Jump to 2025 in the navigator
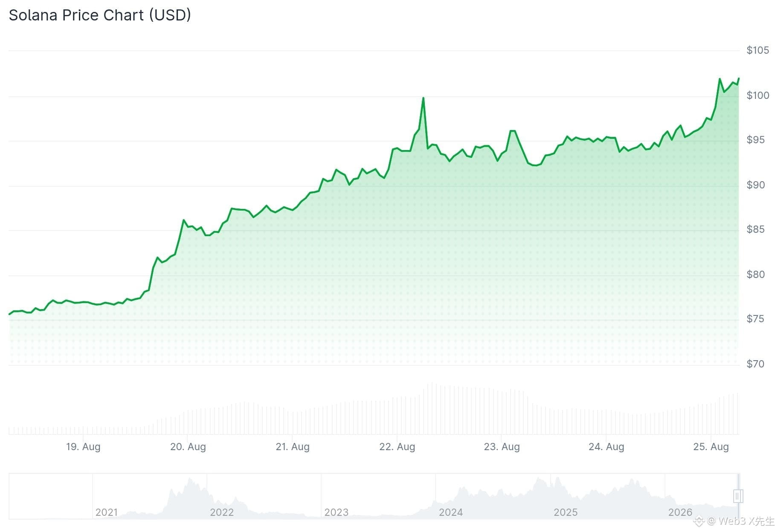778x532 pixels. coord(566,512)
